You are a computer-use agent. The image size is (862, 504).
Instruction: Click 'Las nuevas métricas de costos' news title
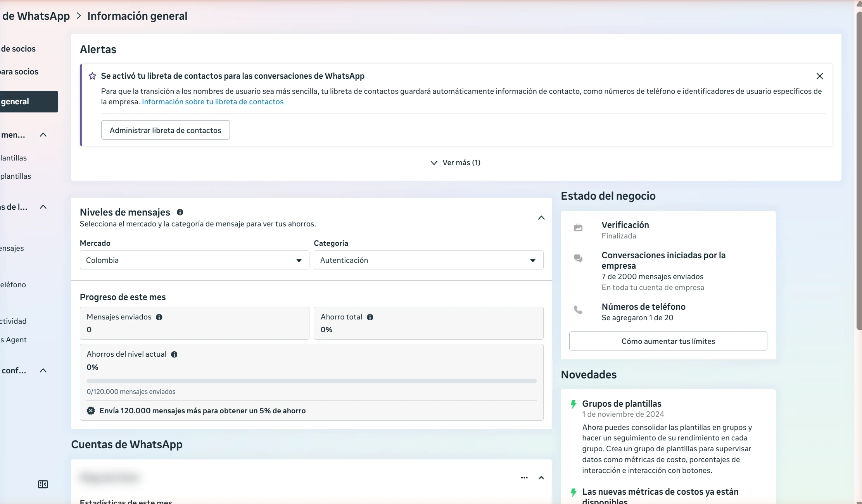[660, 496]
